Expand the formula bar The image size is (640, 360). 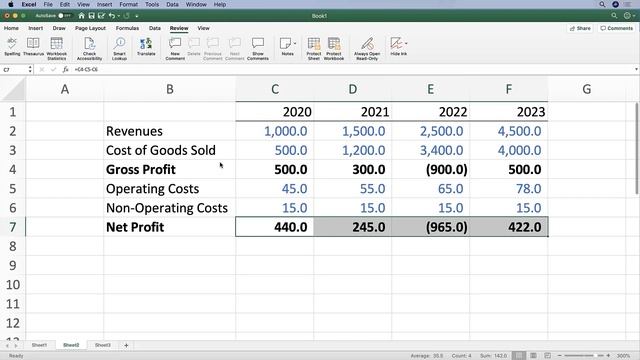(636, 69)
